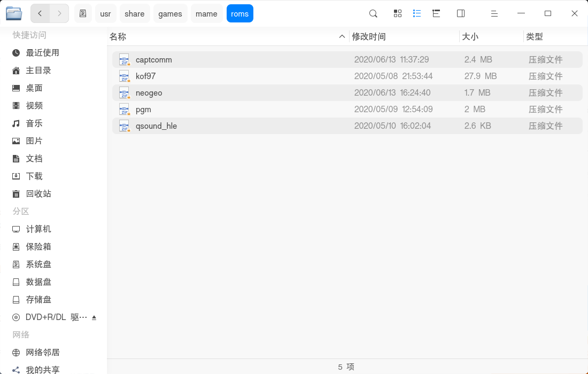The height and width of the screenshot is (374, 588).
Task: Toggle sort order arrow in 名称 header
Action: click(342, 36)
